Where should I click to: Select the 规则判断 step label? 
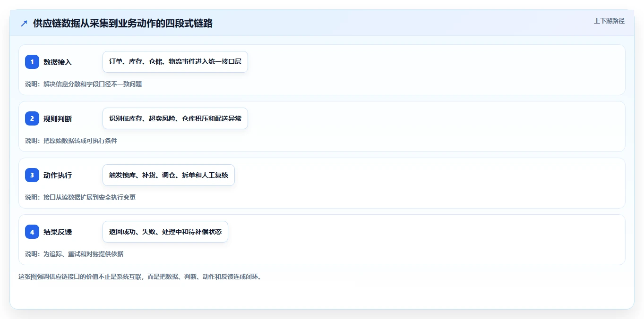pyautogui.click(x=58, y=118)
